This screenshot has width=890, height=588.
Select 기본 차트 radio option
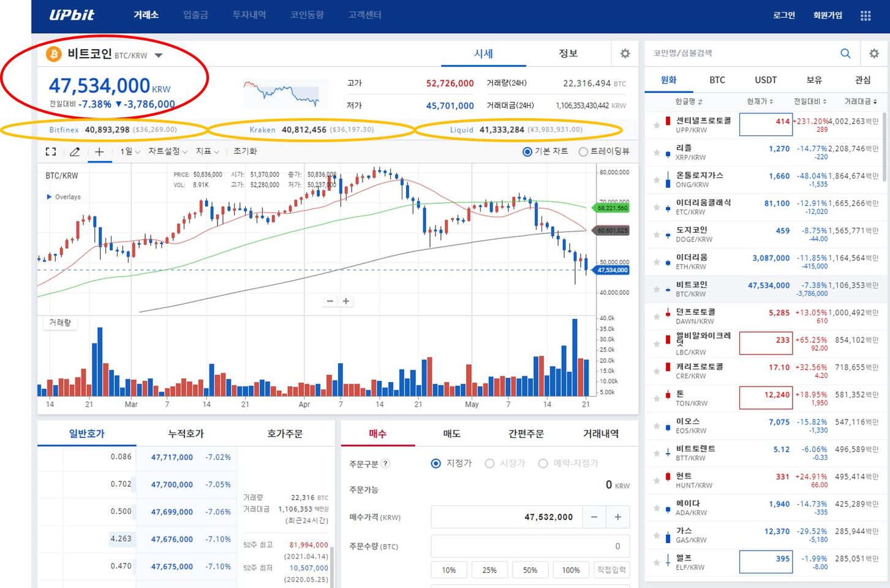click(527, 151)
